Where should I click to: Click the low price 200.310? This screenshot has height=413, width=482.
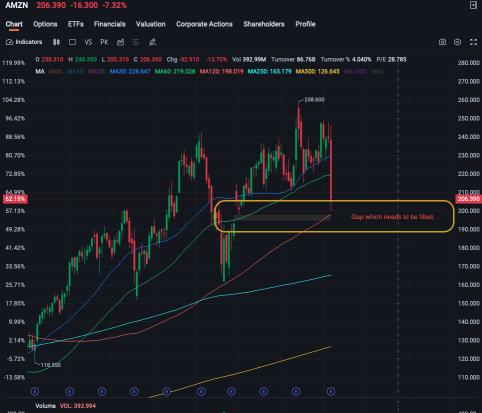pyautogui.click(x=118, y=60)
